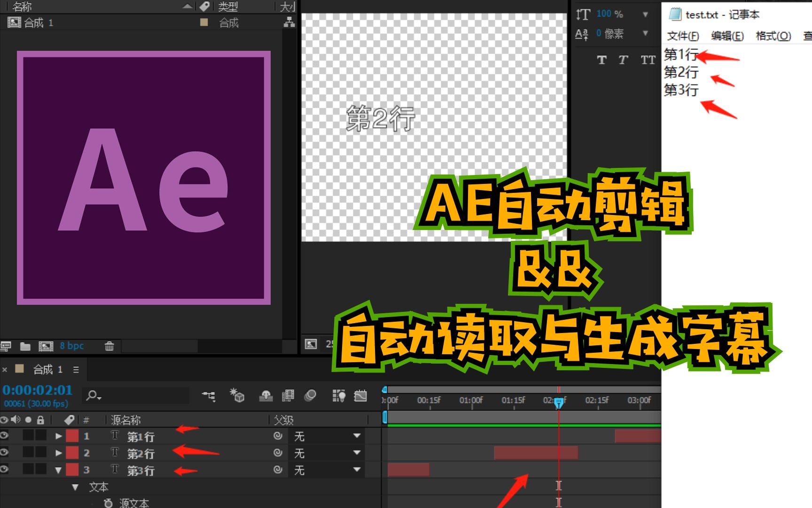The width and height of the screenshot is (812, 508).
Task: Delete selected item with project panel trash icon
Action: [109, 346]
